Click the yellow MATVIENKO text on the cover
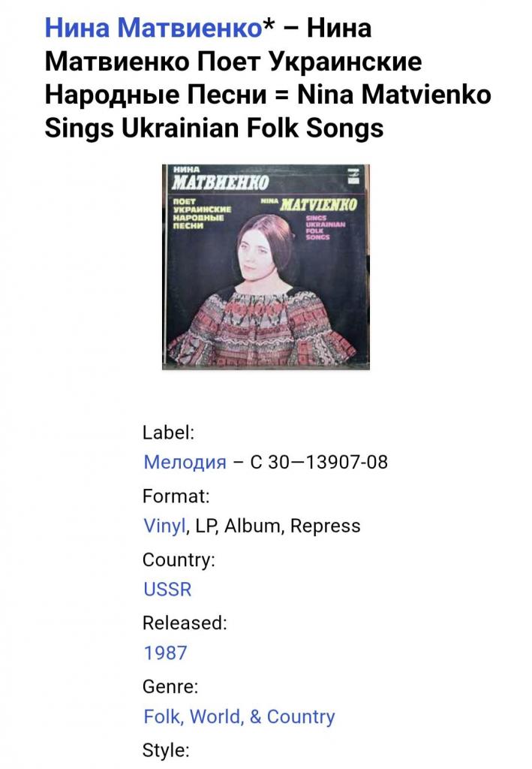 pos(318,204)
